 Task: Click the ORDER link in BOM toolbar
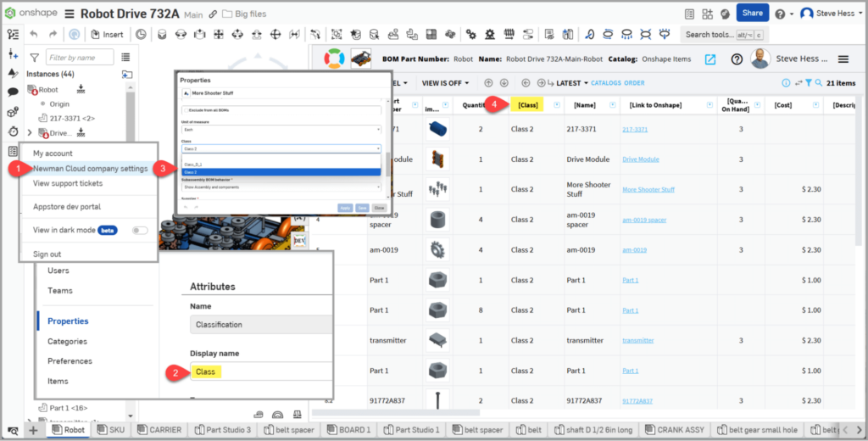pyautogui.click(x=634, y=83)
